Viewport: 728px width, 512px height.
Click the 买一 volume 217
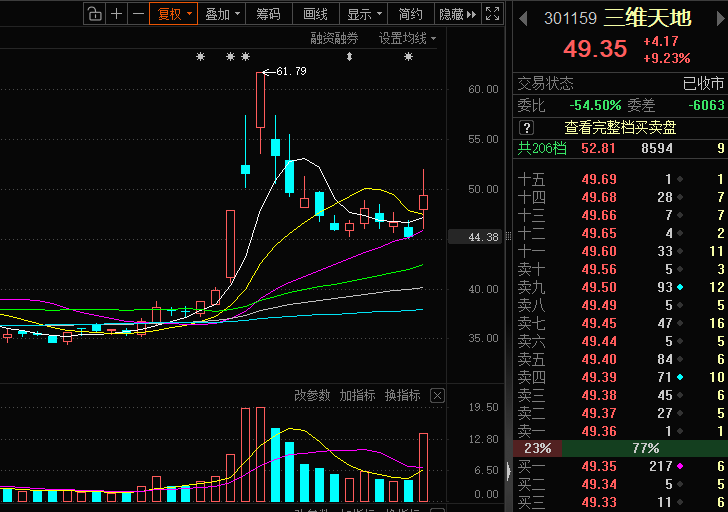[x=661, y=466]
